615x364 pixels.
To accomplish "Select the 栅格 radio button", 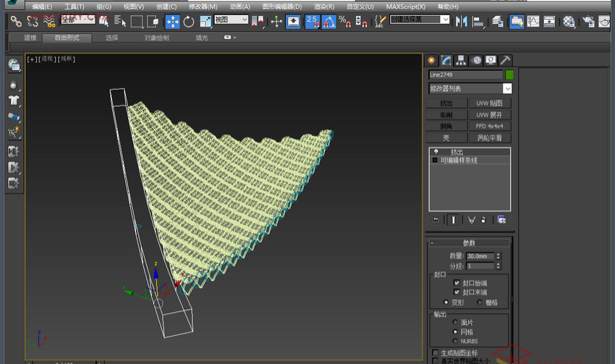I will (480, 302).
